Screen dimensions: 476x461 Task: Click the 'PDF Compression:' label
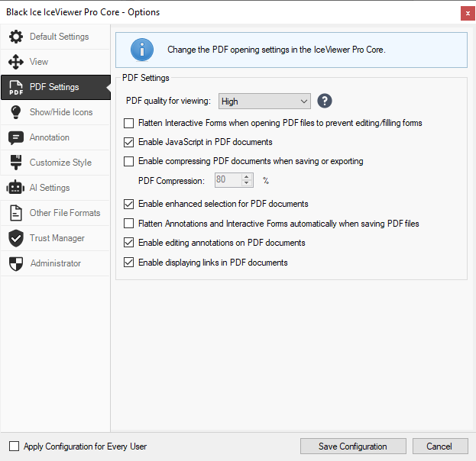click(x=171, y=181)
